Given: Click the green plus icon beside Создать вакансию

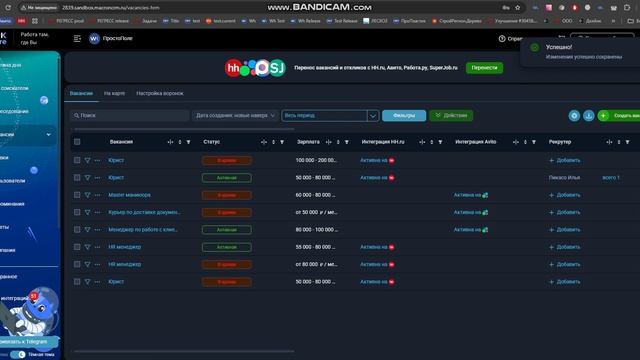Looking at the screenshot, I should click(603, 116).
